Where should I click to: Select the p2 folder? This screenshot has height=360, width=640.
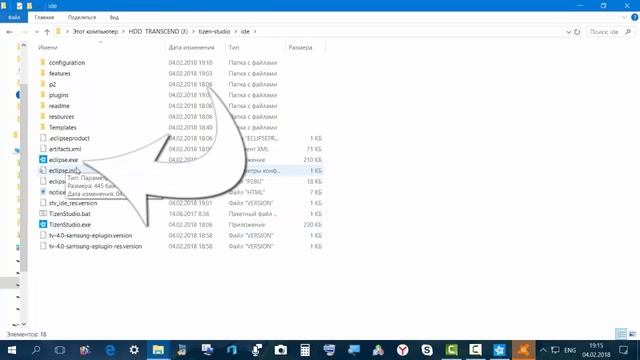pyautogui.click(x=52, y=84)
